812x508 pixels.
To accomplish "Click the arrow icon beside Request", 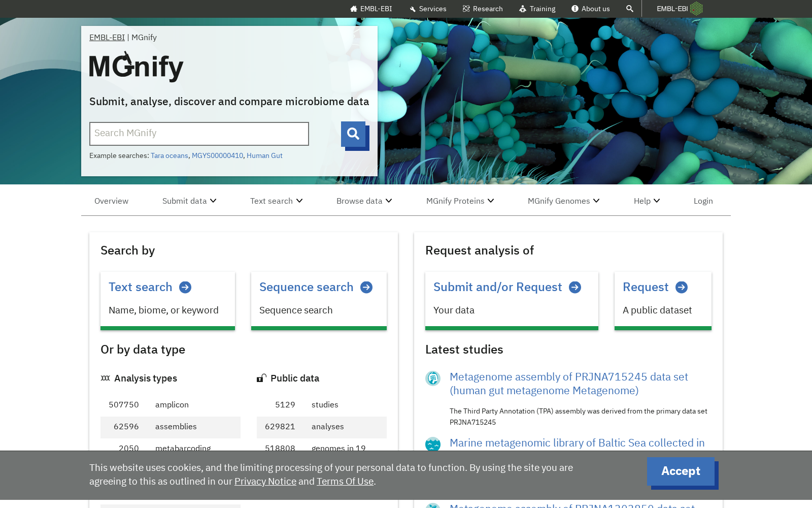I will [x=682, y=288].
